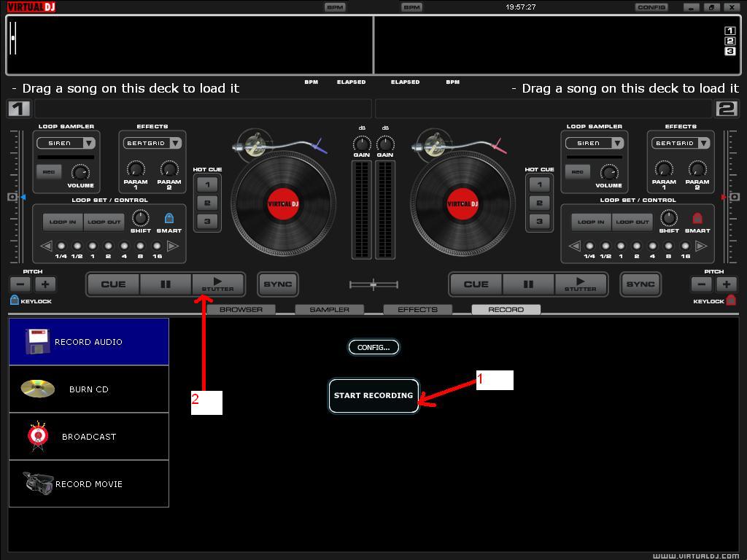Viewport: 747px width, 560px height.
Task: Sync the right deck
Action: [640, 284]
